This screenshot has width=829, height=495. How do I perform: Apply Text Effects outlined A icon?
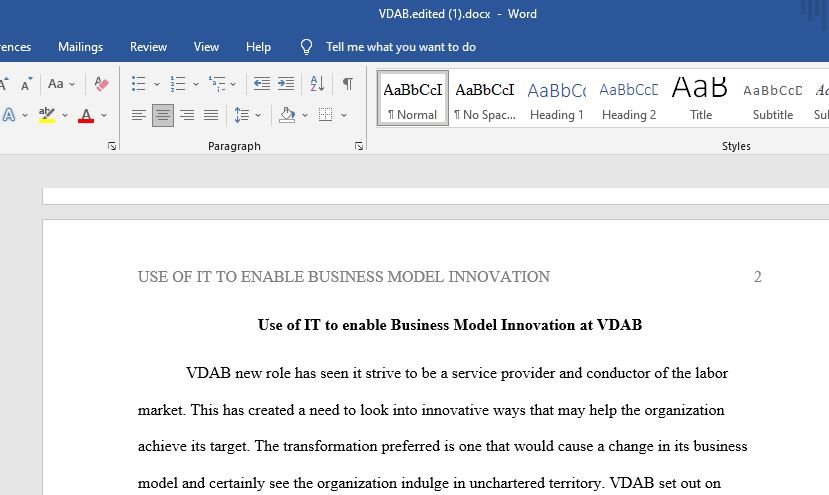pos(8,115)
